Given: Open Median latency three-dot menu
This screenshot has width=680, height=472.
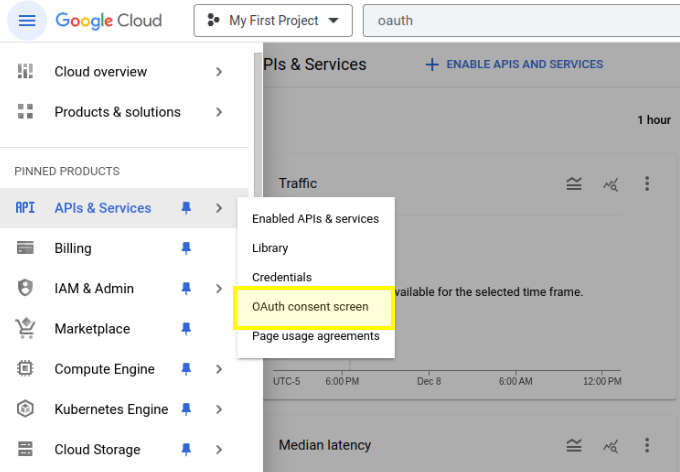Looking at the screenshot, I should (x=647, y=446).
